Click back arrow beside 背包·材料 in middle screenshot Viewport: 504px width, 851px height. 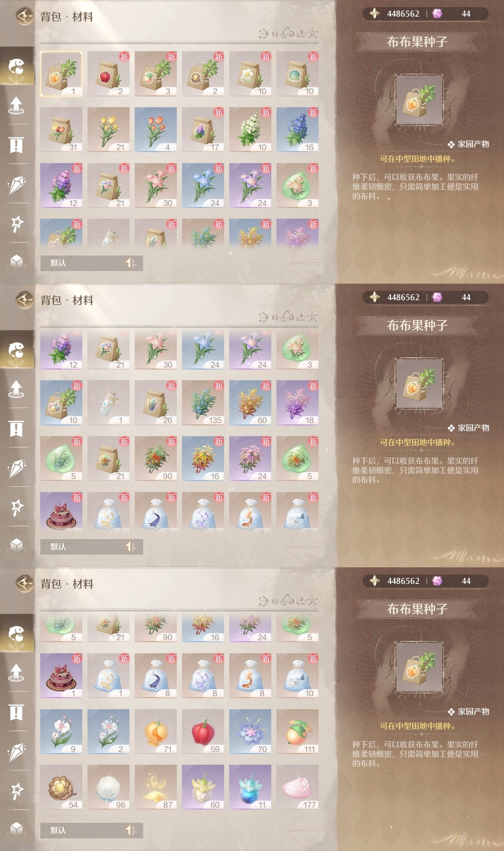(x=25, y=300)
